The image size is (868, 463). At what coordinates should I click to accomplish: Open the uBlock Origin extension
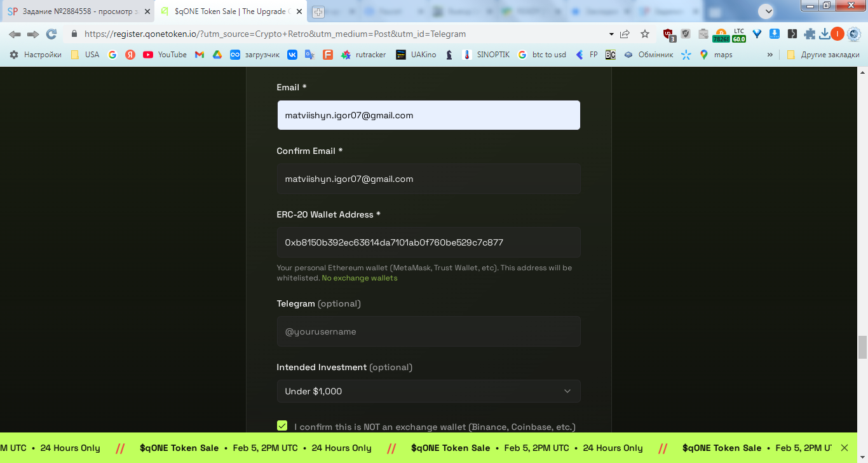click(669, 35)
